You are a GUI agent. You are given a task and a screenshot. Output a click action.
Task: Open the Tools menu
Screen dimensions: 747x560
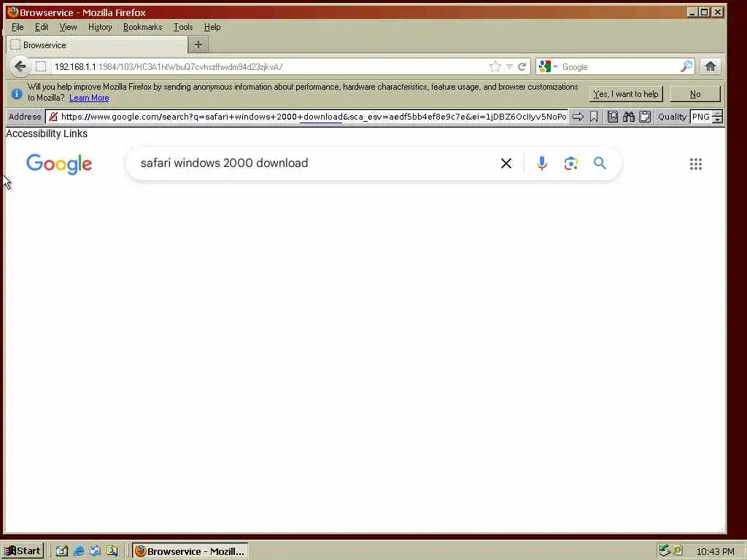tap(183, 27)
